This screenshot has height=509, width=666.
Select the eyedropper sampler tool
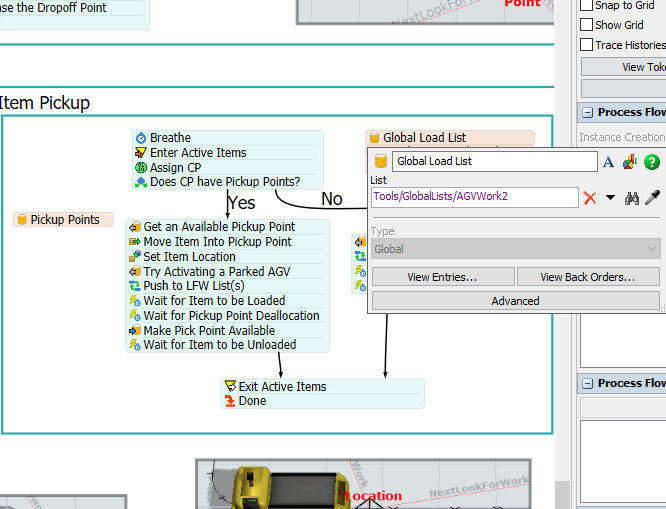click(652, 198)
